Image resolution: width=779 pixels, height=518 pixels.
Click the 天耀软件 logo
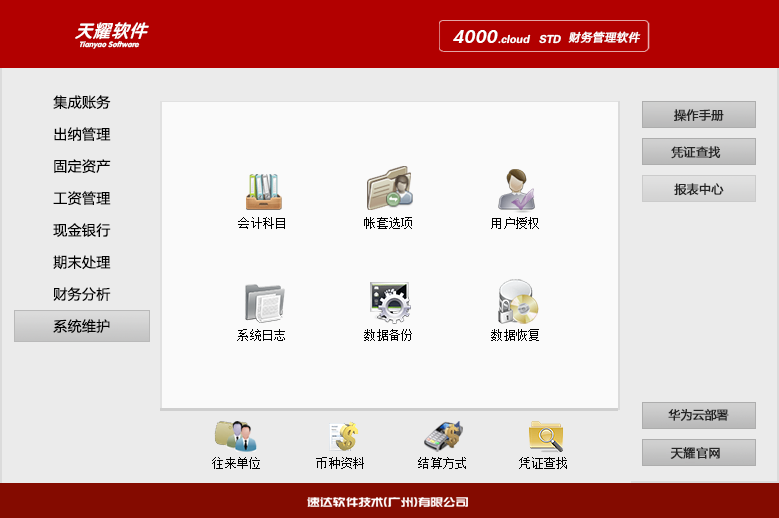[111, 35]
